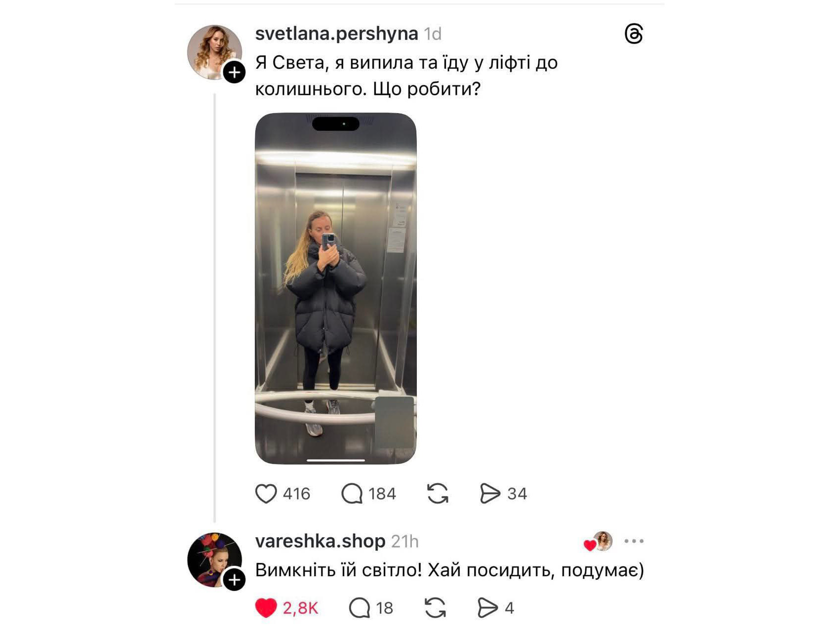Open the elevator mirror selfie image

[336, 288]
